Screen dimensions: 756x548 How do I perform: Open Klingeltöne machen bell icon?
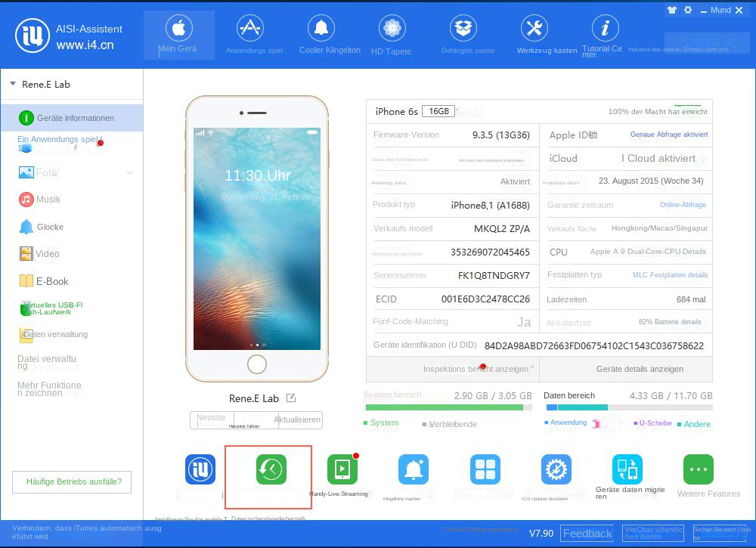coord(414,469)
